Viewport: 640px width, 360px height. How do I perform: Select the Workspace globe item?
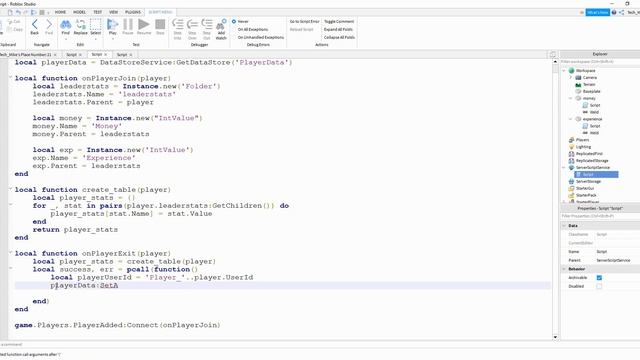click(x=582, y=71)
